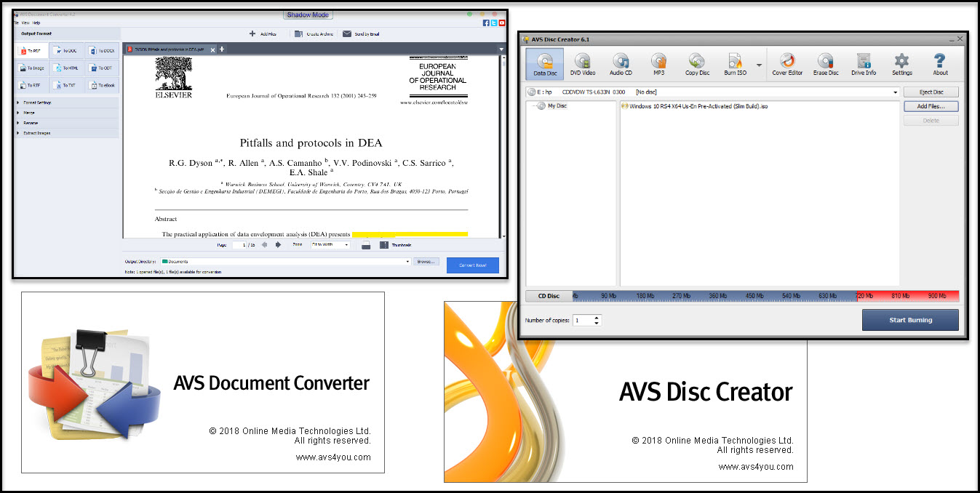The height and width of the screenshot is (493, 980).
Task: Increase number of copies with stepper up arrow
Action: pyautogui.click(x=597, y=317)
